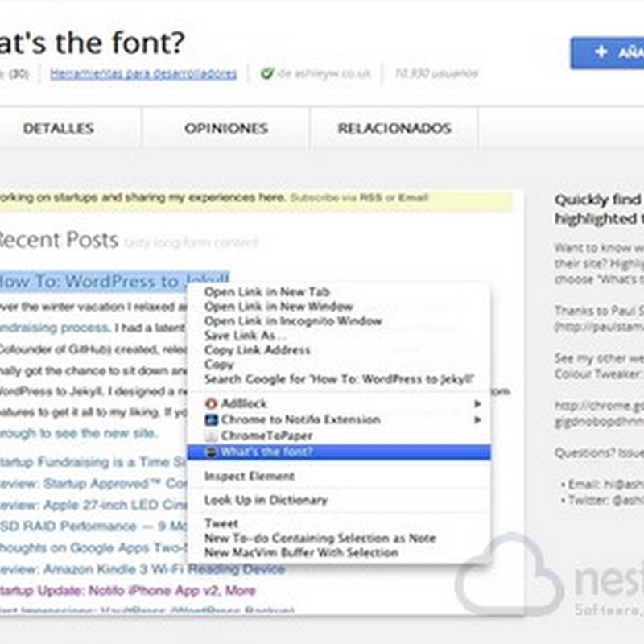
Task: Choose New To-do Containing Selection as Note
Action: pos(338,538)
